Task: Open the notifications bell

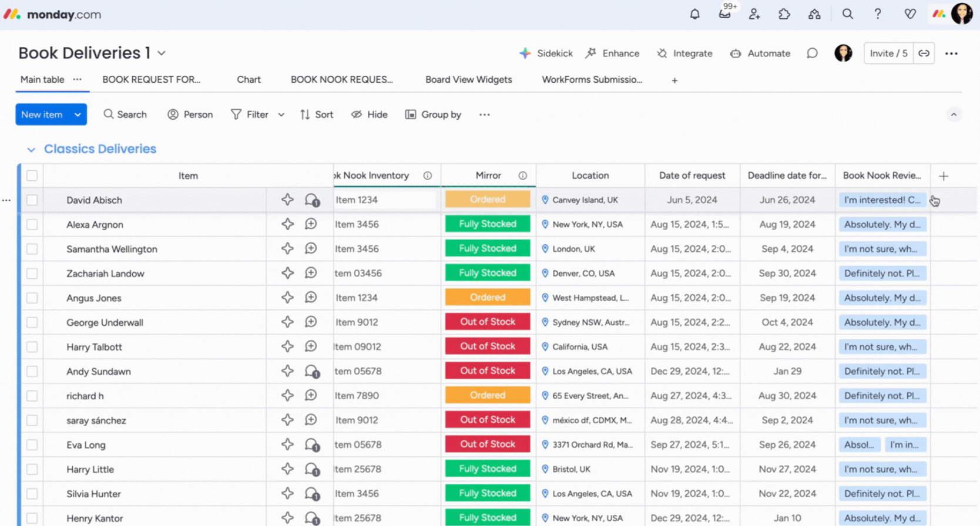Action: (x=694, y=14)
